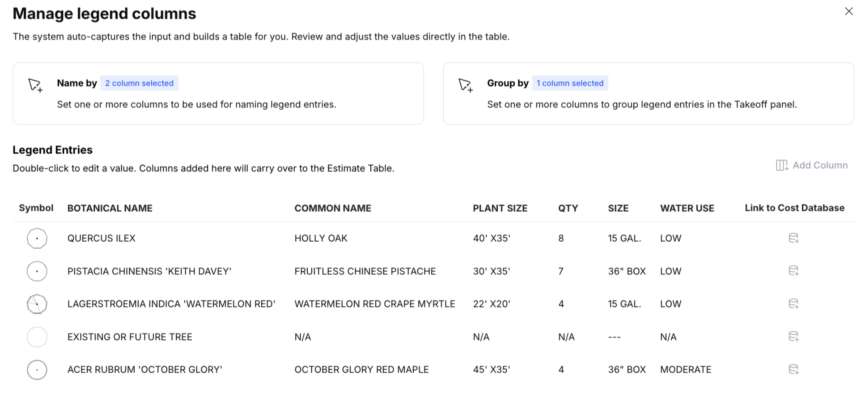Viewport: 868px width, 414px height.
Task: Link Pistacia Chinensis row to cost database
Action: (793, 271)
